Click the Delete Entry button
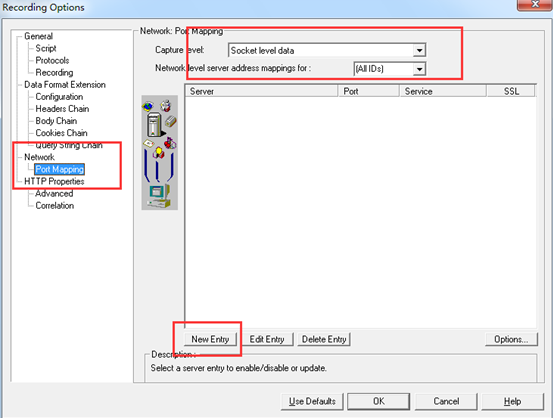 [324, 339]
